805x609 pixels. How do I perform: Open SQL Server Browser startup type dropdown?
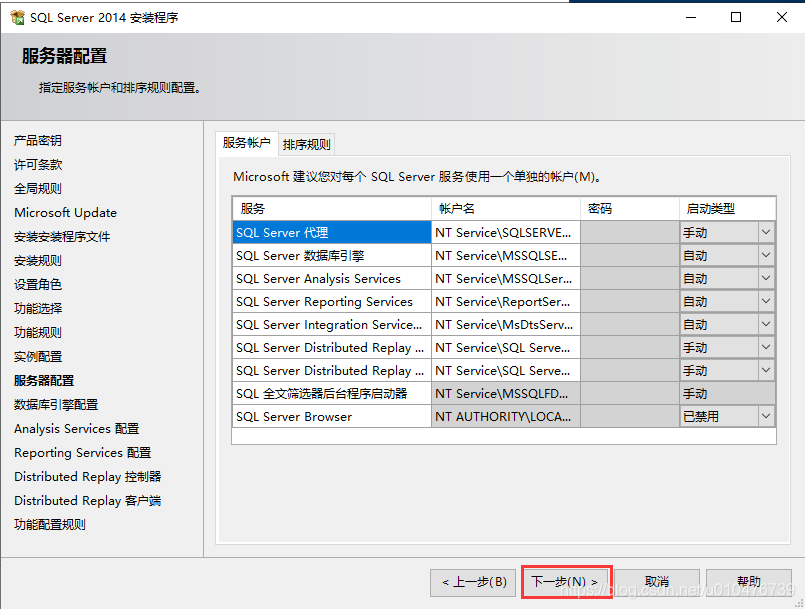point(766,416)
